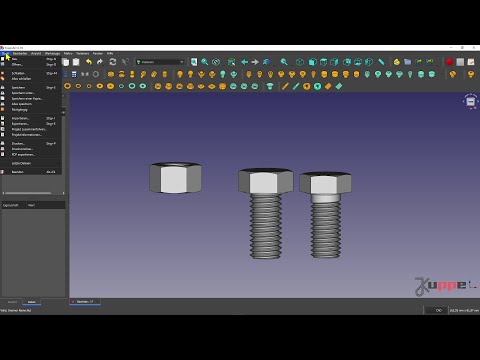The width and height of the screenshot is (480, 360).
Task: Select the Unbenannt document tab
Action: [85, 302]
